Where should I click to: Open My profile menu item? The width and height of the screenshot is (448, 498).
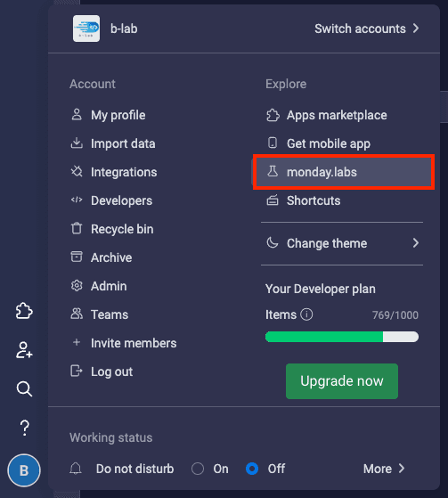pyautogui.click(x=118, y=115)
